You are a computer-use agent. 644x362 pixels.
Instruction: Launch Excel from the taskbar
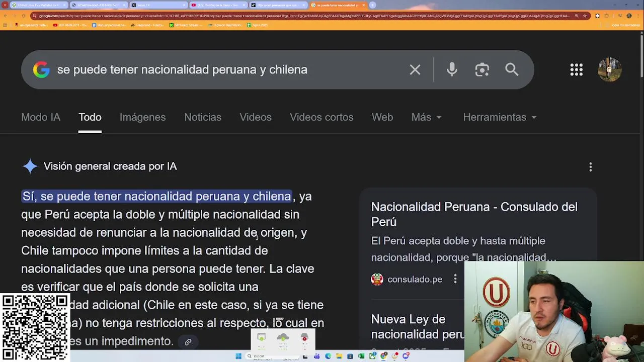tap(361, 356)
